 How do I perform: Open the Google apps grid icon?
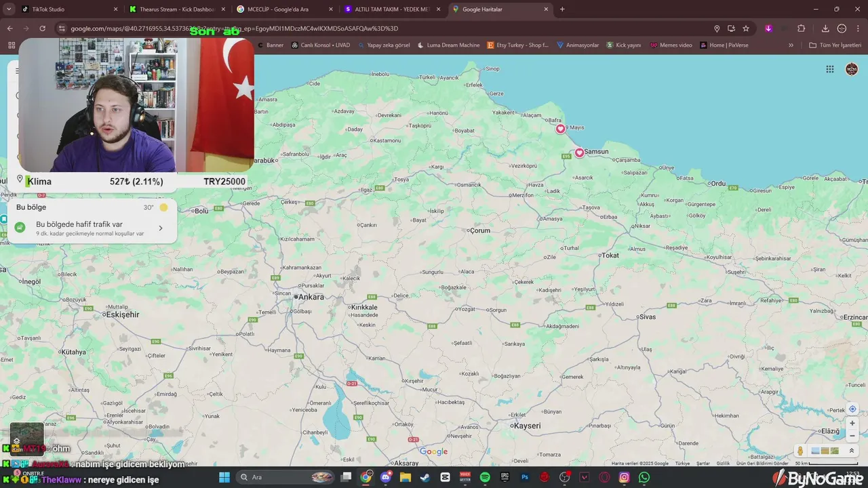click(x=830, y=69)
